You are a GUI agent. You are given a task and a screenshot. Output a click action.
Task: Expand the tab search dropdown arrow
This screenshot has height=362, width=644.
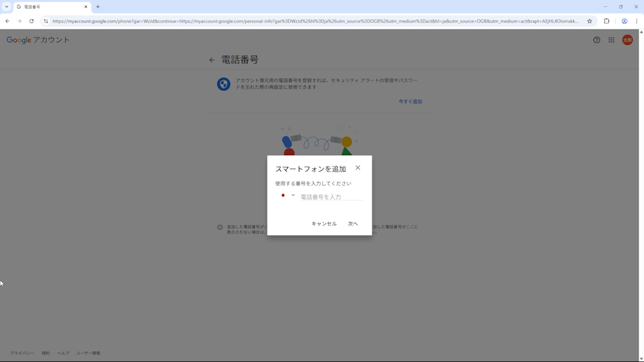pyautogui.click(x=7, y=7)
